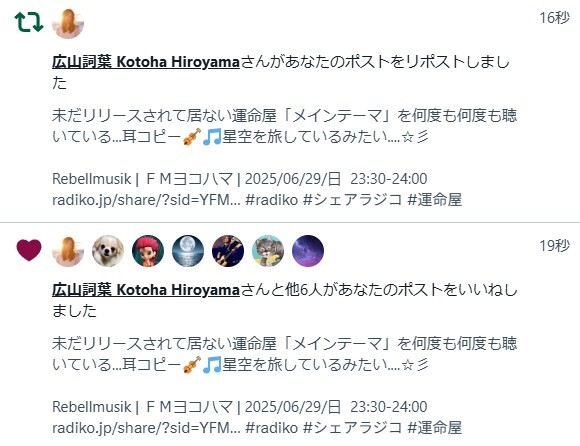
Task: Click the heart like notification icon
Action: tap(29, 250)
